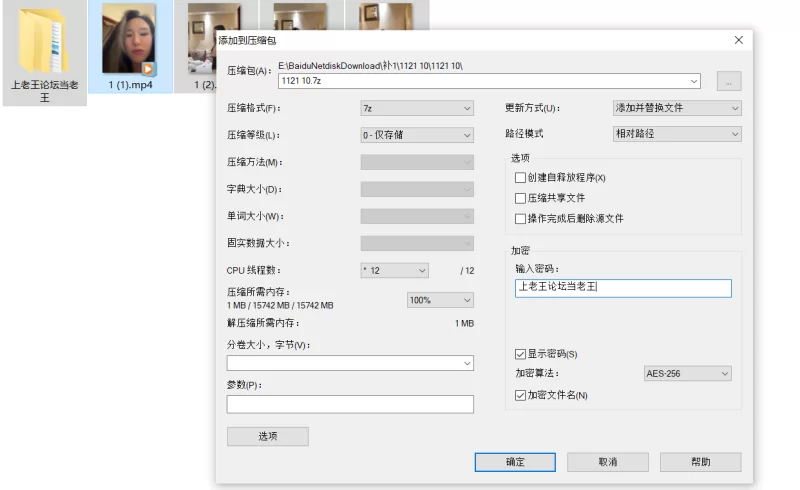Click the 1 MB / 15742 MB memory text

(x=280, y=305)
